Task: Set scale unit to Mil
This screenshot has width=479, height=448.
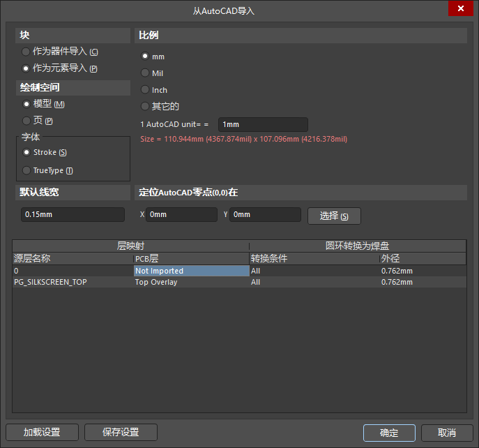Action: 145,73
